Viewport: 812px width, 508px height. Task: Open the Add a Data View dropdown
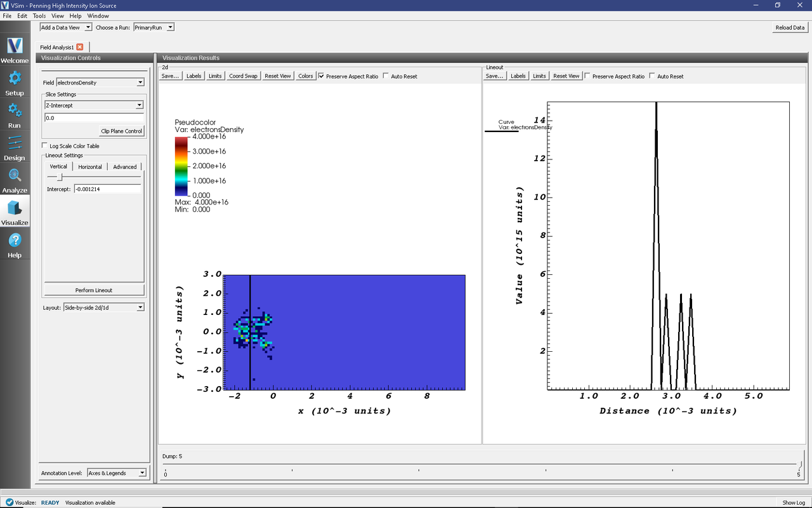pos(66,27)
